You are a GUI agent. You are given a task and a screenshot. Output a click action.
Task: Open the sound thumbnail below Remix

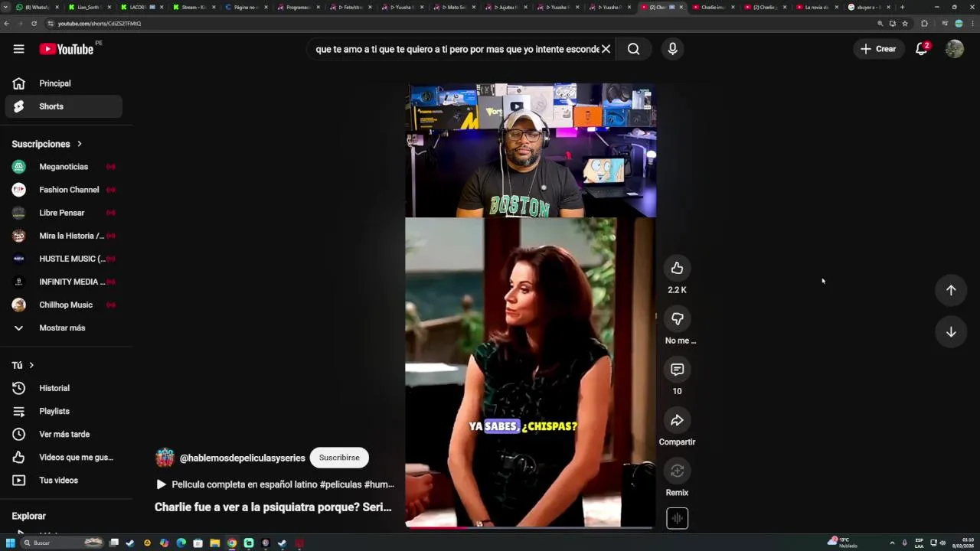coord(677,518)
